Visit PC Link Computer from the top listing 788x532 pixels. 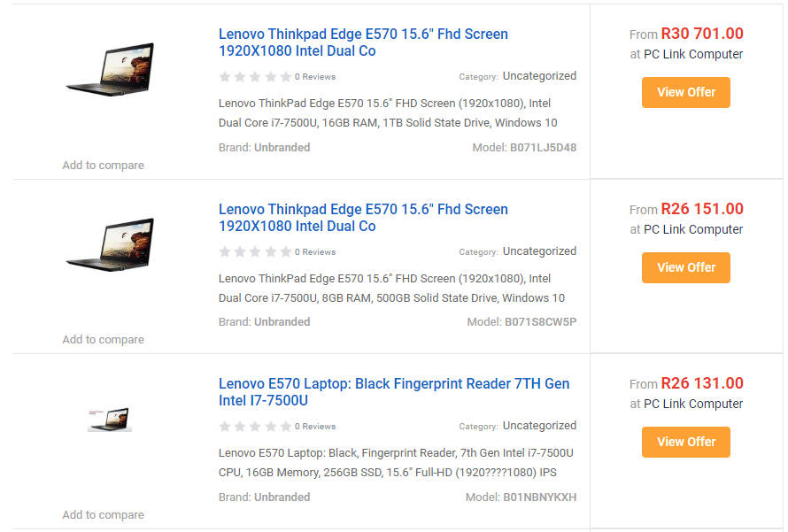(694, 54)
